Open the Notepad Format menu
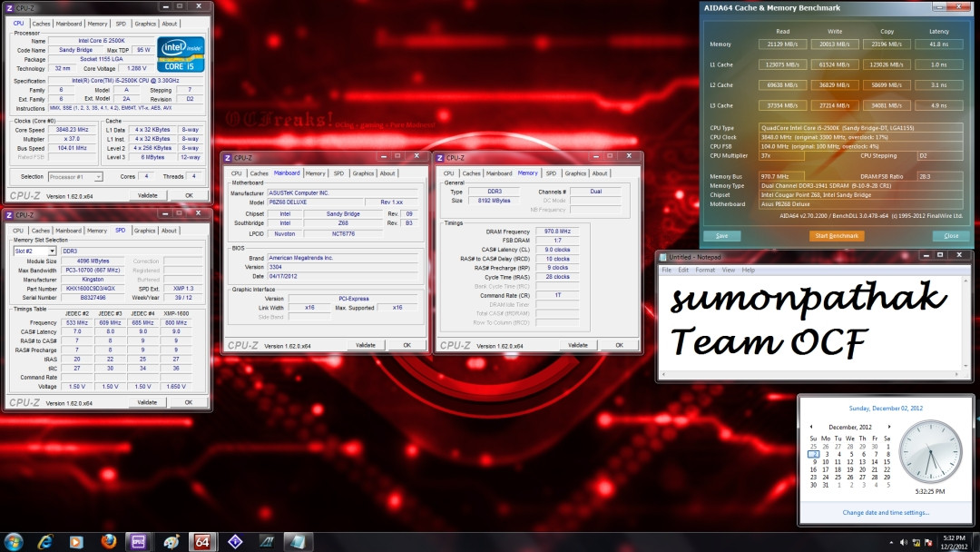The height and width of the screenshot is (552, 980). coord(705,270)
